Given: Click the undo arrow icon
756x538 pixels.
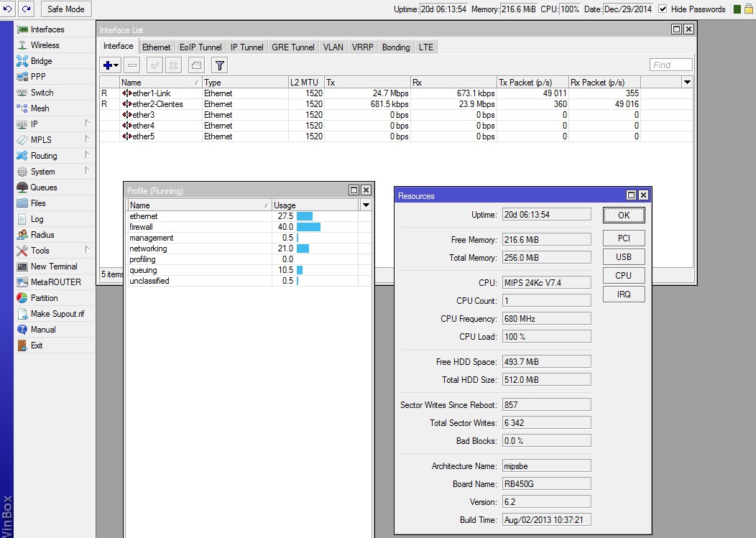Looking at the screenshot, I should coord(7,9).
